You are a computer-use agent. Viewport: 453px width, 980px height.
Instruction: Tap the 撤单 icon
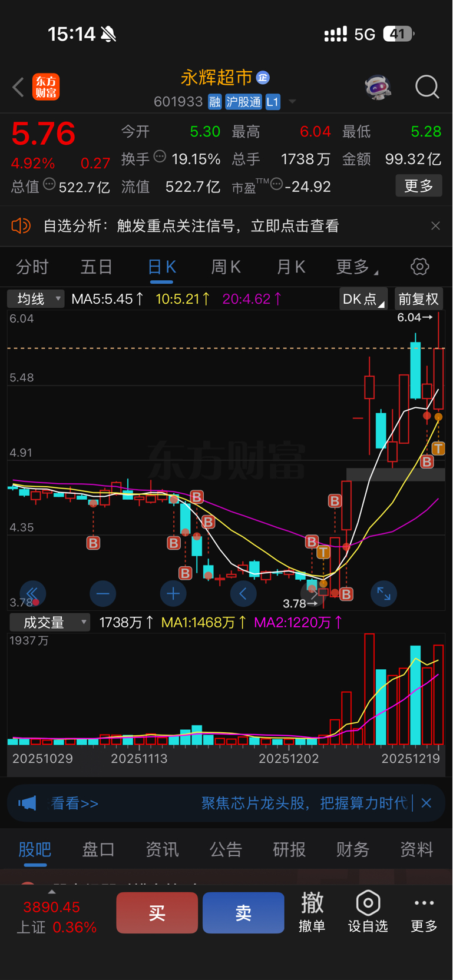(x=312, y=912)
